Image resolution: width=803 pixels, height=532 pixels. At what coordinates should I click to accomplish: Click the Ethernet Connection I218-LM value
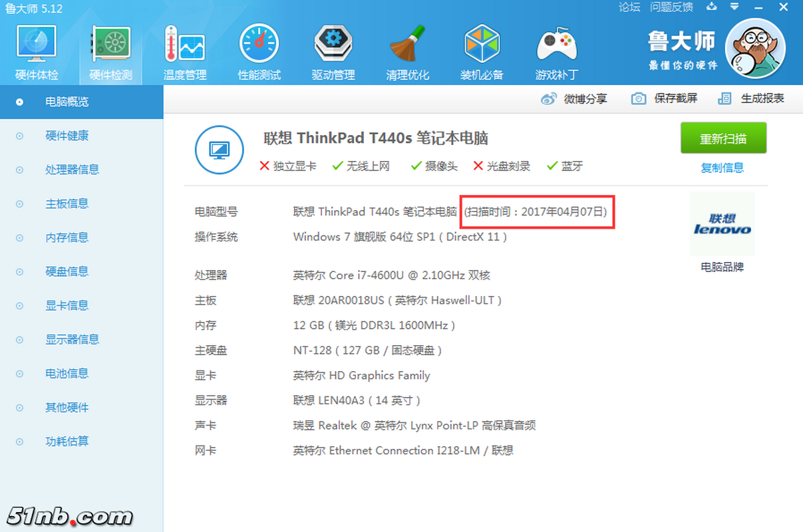[403, 450]
